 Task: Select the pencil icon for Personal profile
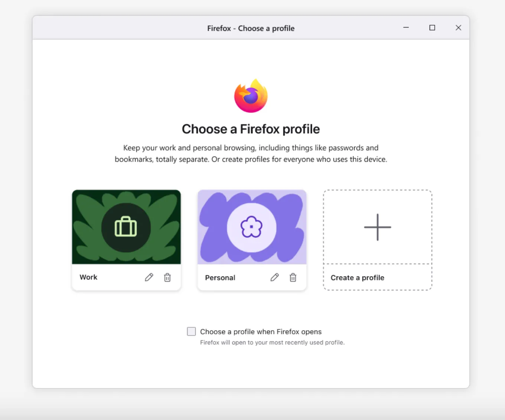275,277
